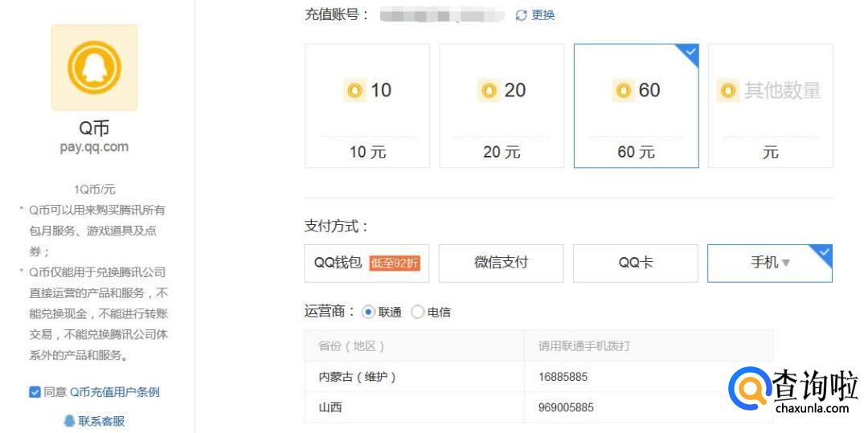Click 更换 to change recharge account

[542, 15]
